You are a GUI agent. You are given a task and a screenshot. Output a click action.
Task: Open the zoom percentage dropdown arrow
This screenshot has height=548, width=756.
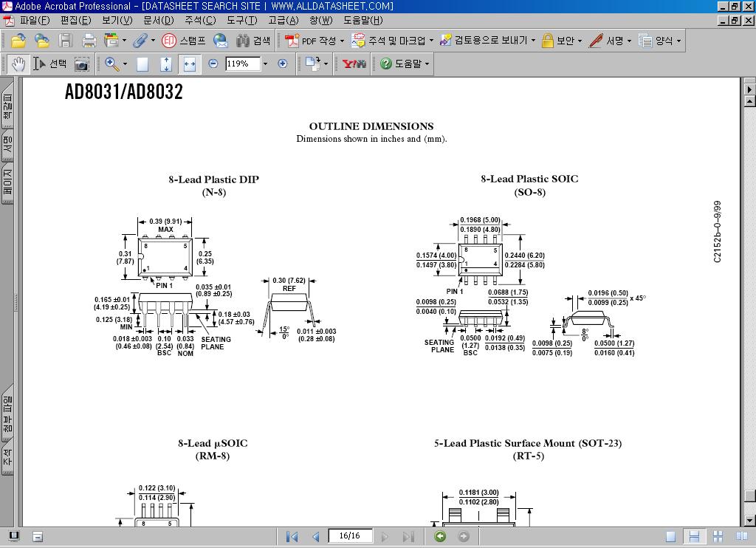coord(265,64)
